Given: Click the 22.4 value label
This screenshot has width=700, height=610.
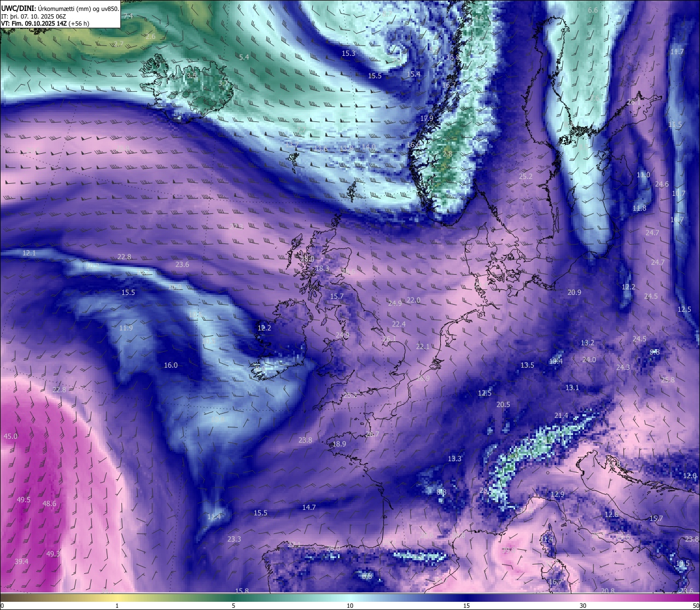Looking at the screenshot, I should click(399, 324).
